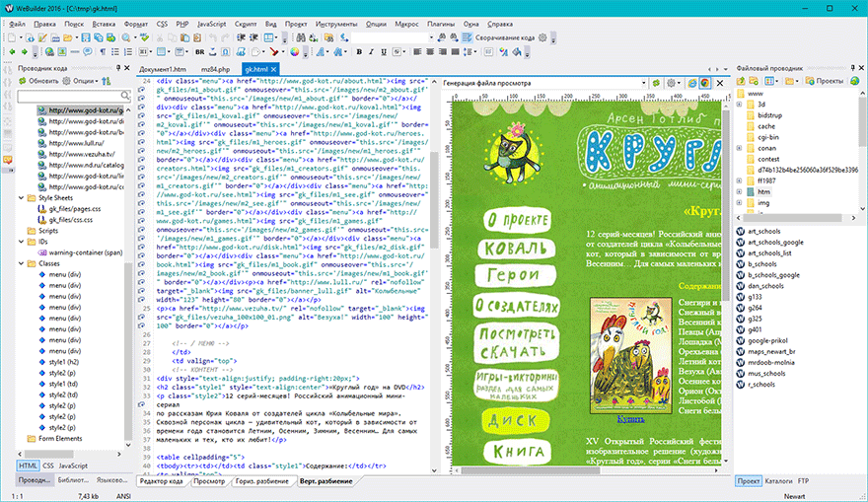Preview in the Chrome browser icon
868x502 pixels.
(x=704, y=83)
